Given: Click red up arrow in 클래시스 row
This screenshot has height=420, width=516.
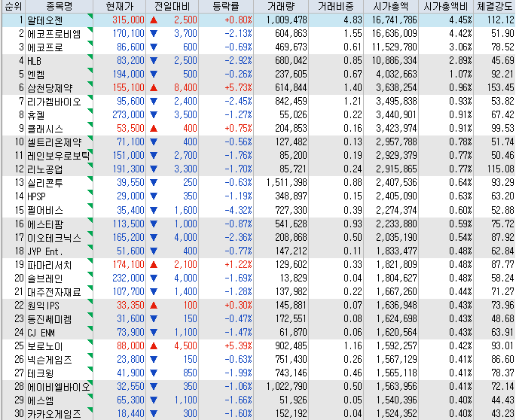Looking at the screenshot, I should pyautogui.click(x=154, y=128).
